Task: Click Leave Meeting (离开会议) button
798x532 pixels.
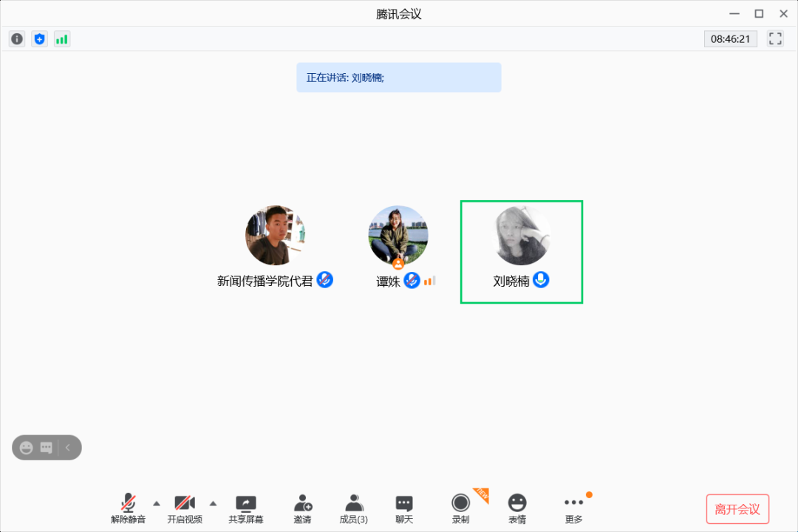Action: pyautogui.click(x=737, y=509)
